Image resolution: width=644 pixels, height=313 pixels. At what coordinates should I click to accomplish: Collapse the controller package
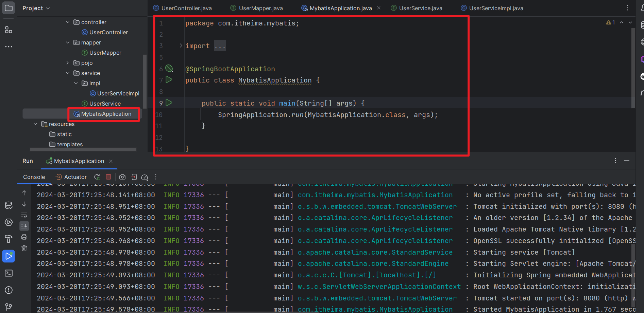click(x=68, y=22)
